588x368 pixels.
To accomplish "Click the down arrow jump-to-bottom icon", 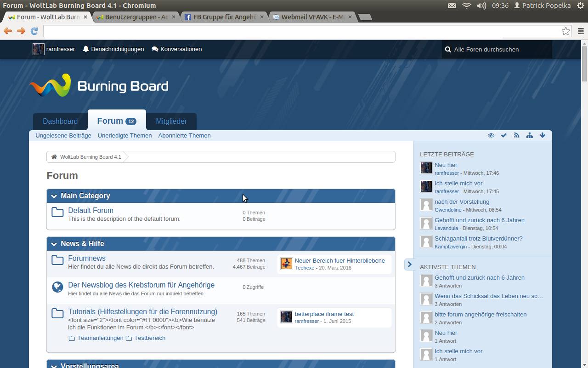I will 543,135.
